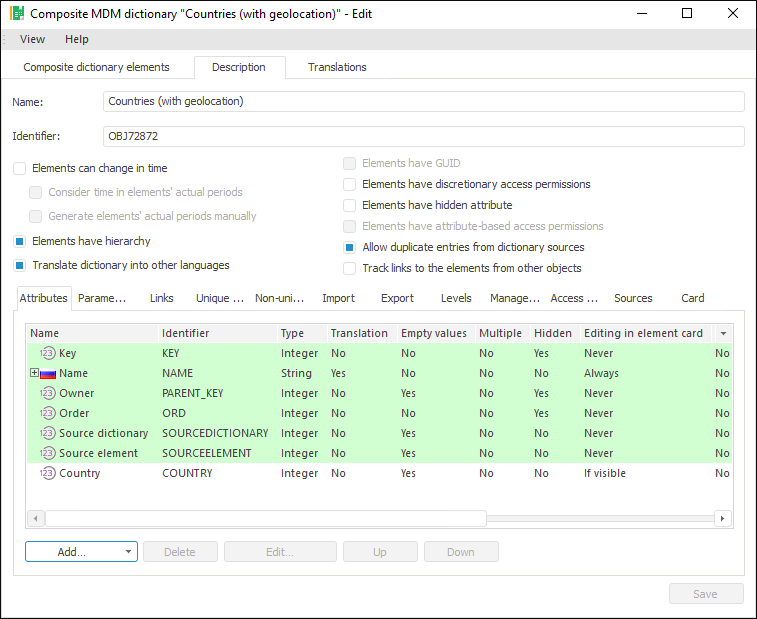Click the horizontal scrollbar in attributes table
Viewport: 757px width, 619px height.
[265, 518]
